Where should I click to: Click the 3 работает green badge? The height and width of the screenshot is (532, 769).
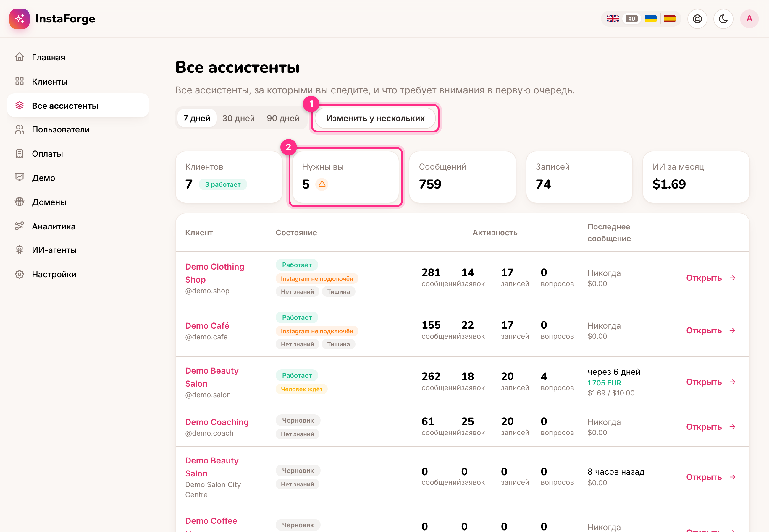coord(223,184)
